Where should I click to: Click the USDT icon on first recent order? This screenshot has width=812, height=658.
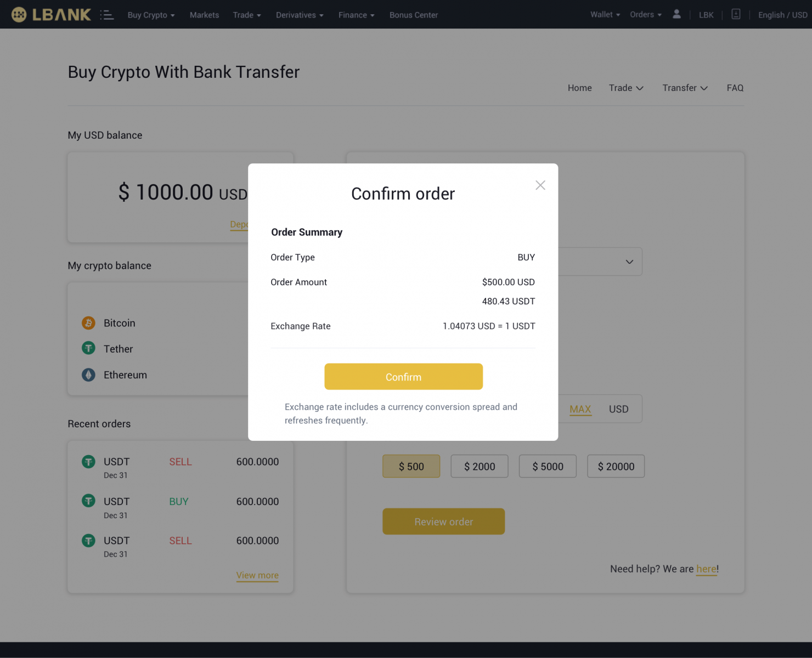pos(88,462)
